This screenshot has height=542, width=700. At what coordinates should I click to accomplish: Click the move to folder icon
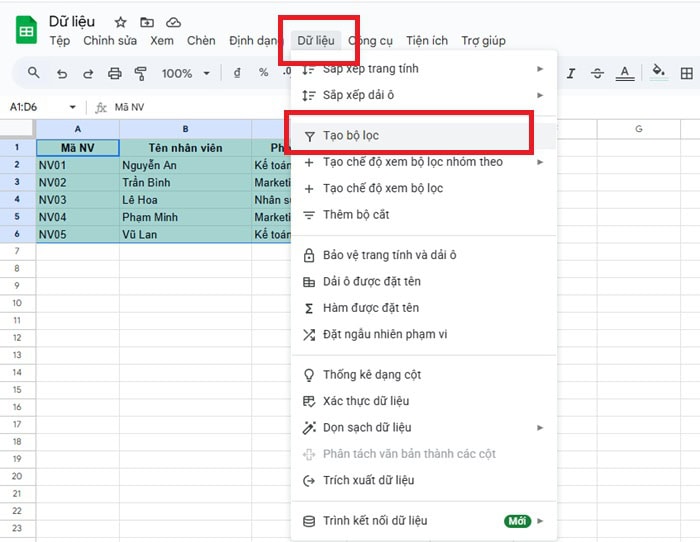coord(147,22)
